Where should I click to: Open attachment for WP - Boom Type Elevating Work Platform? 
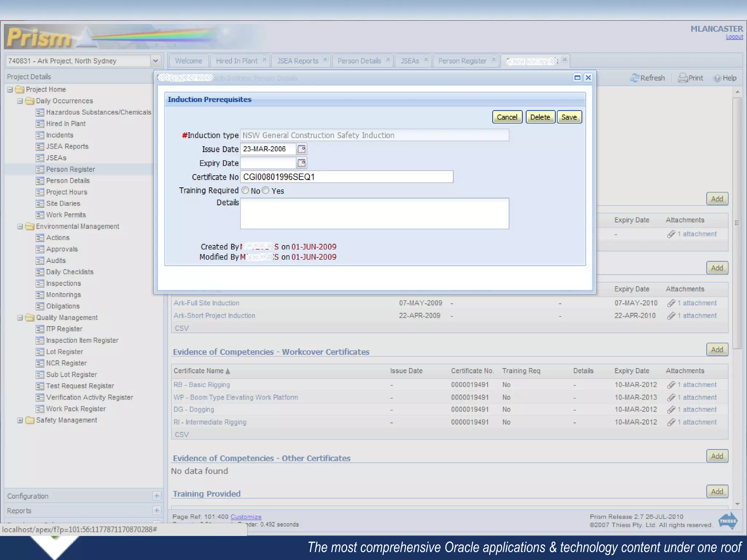point(692,397)
